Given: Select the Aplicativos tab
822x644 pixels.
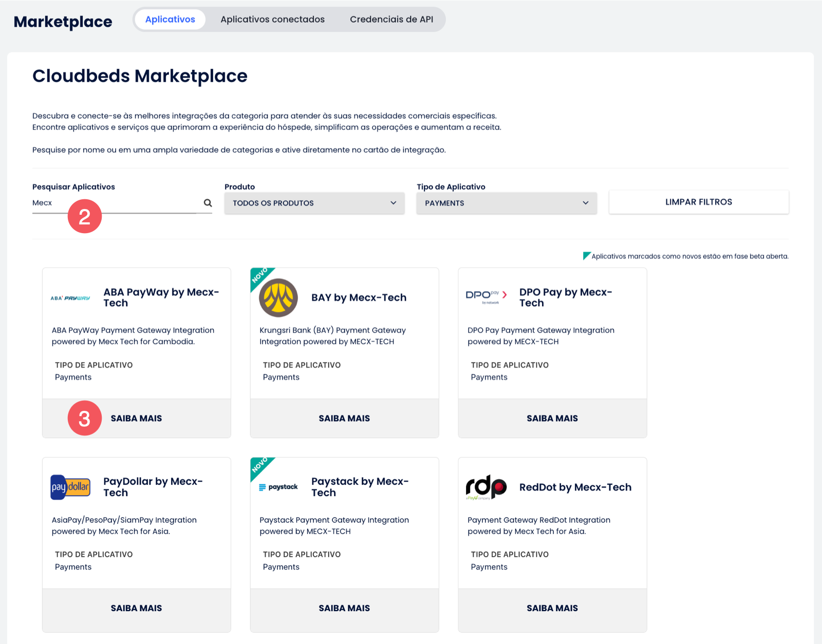Looking at the screenshot, I should click(170, 20).
